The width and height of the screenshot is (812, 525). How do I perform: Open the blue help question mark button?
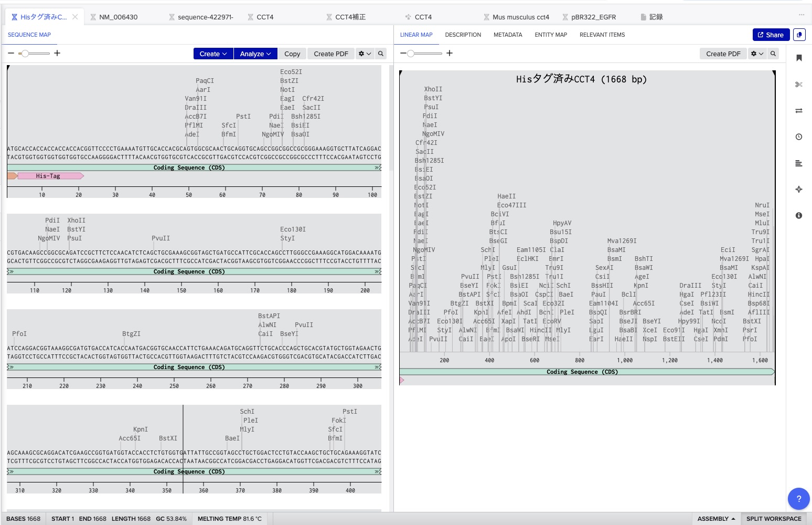(x=798, y=499)
